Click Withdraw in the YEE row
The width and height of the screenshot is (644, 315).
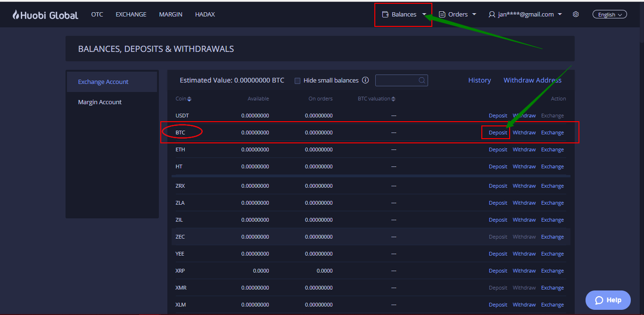click(x=524, y=254)
